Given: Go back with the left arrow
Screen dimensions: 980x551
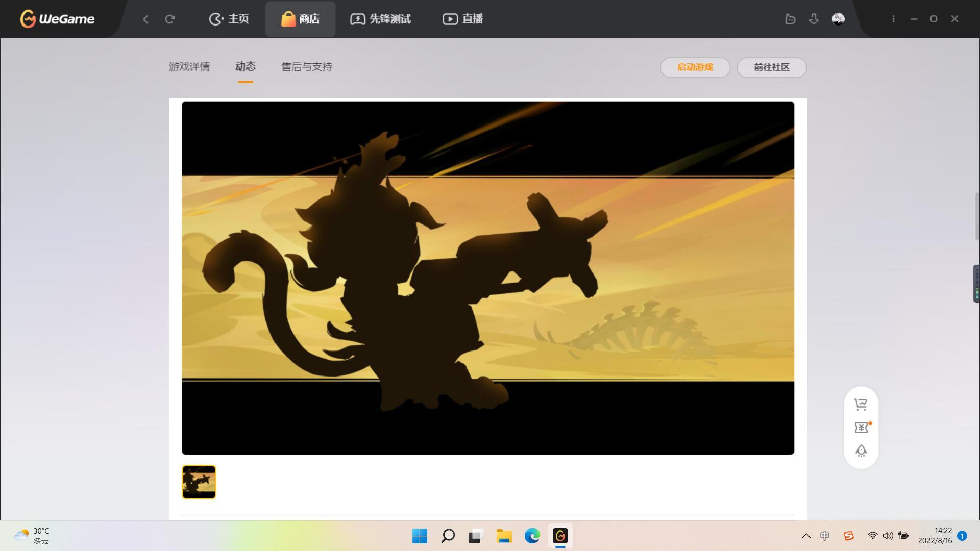Looking at the screenshot, I should pyautogui.click(x=145, y=19).
